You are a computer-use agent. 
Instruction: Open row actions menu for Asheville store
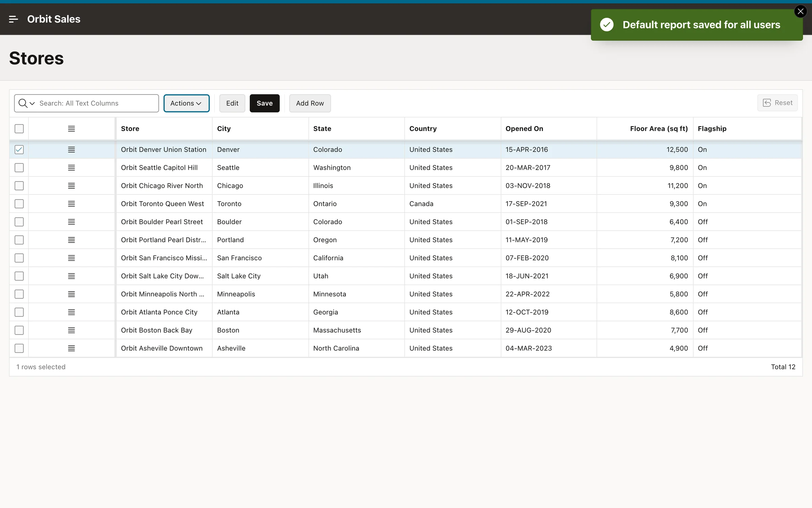pos(71,348)
